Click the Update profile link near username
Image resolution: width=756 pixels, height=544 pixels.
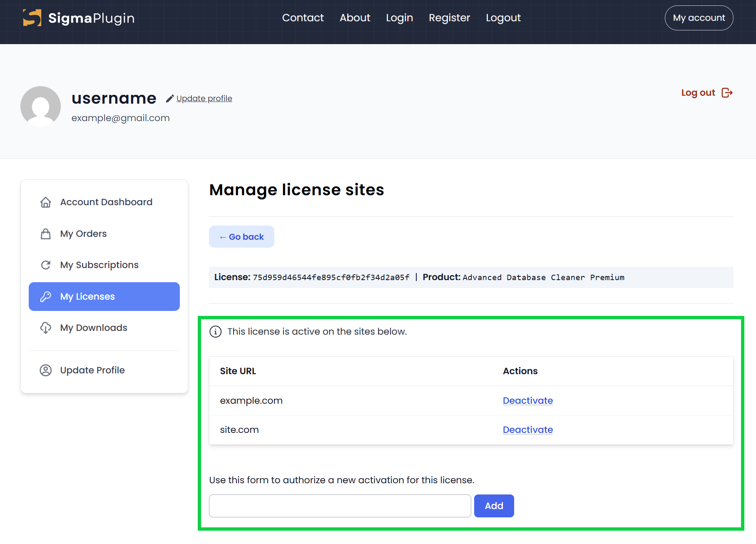click(x=204, y=99)
